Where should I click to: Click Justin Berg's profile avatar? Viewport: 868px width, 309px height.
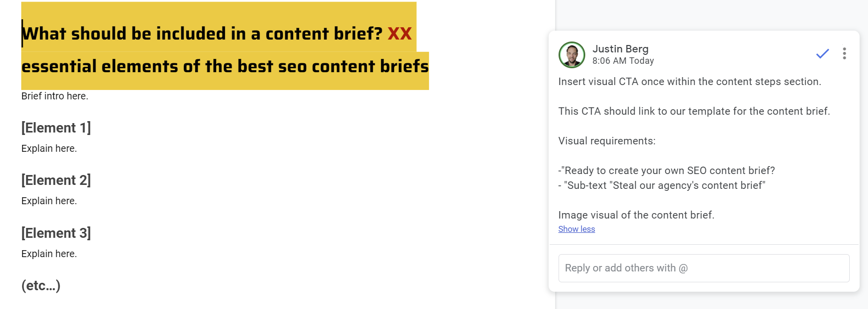571,54
